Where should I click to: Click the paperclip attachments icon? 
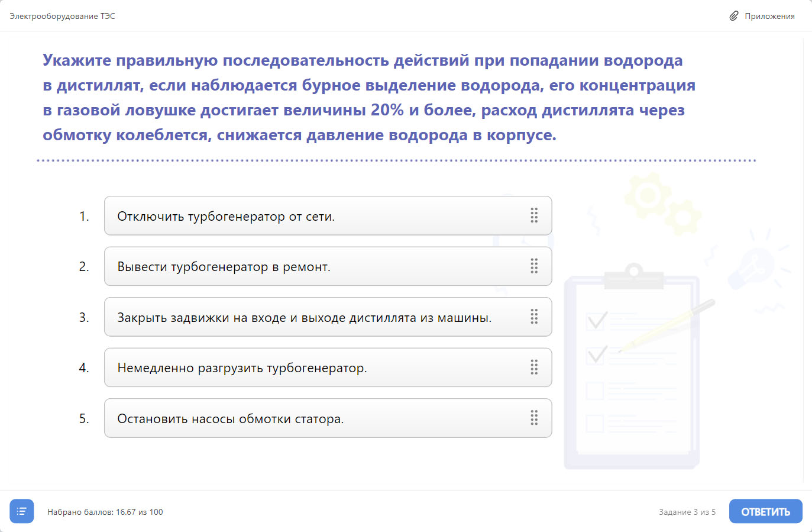tap(734, 16)
